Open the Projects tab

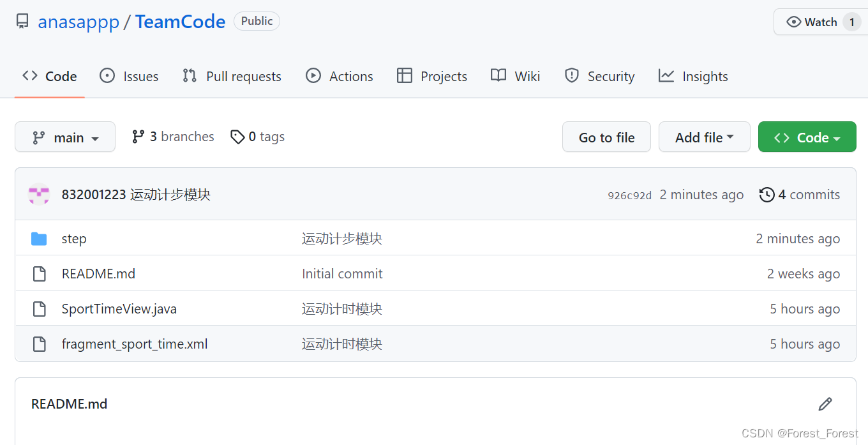click(432, 76)
